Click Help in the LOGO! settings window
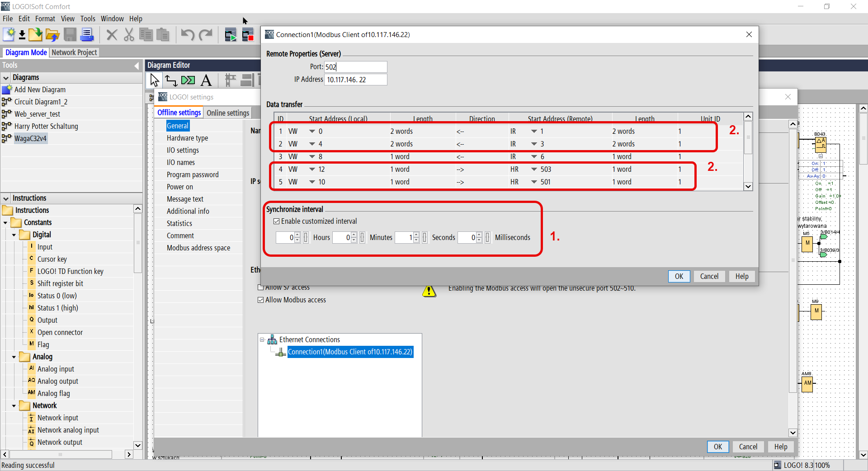This screenshot has height=471, width=868. pos(781,447)
